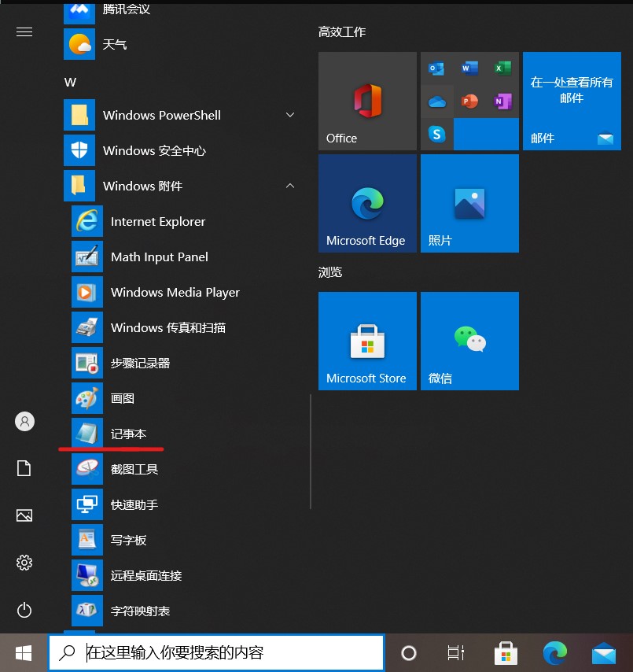
Task: Open the 天气 weather app icon
Action: pyautogui.click(x=79, y=44)
